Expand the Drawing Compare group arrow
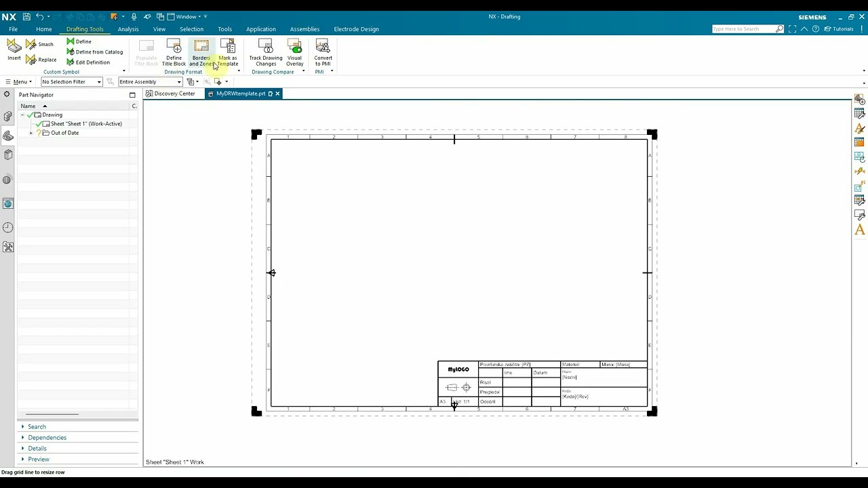 pos(303,71)
